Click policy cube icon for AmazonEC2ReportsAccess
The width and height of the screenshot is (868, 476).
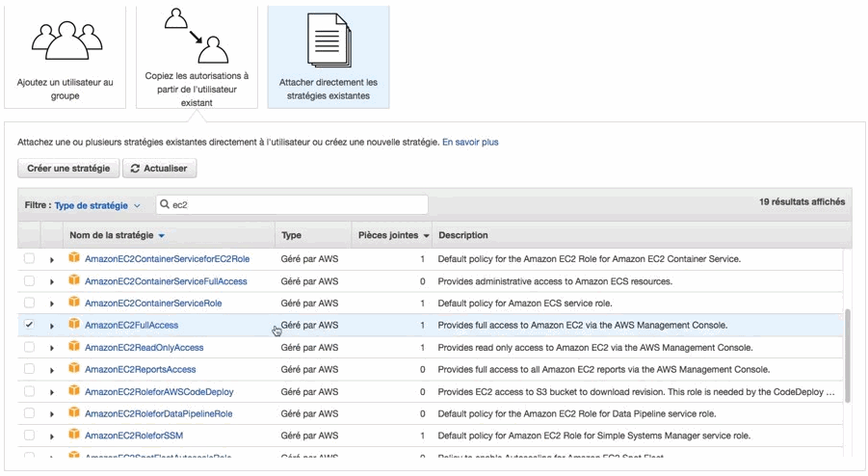tap(73, 369)
